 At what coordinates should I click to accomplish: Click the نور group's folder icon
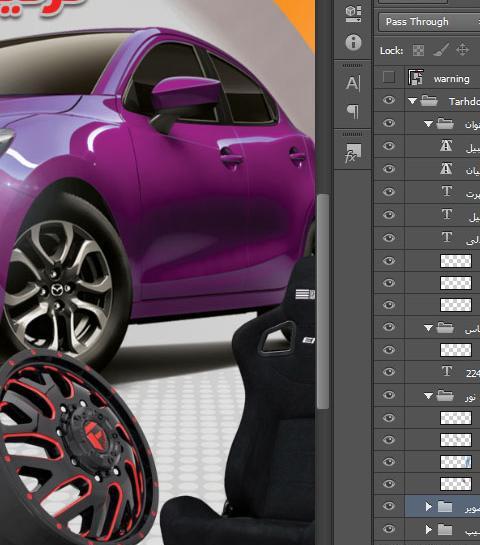tap(445, 395)
